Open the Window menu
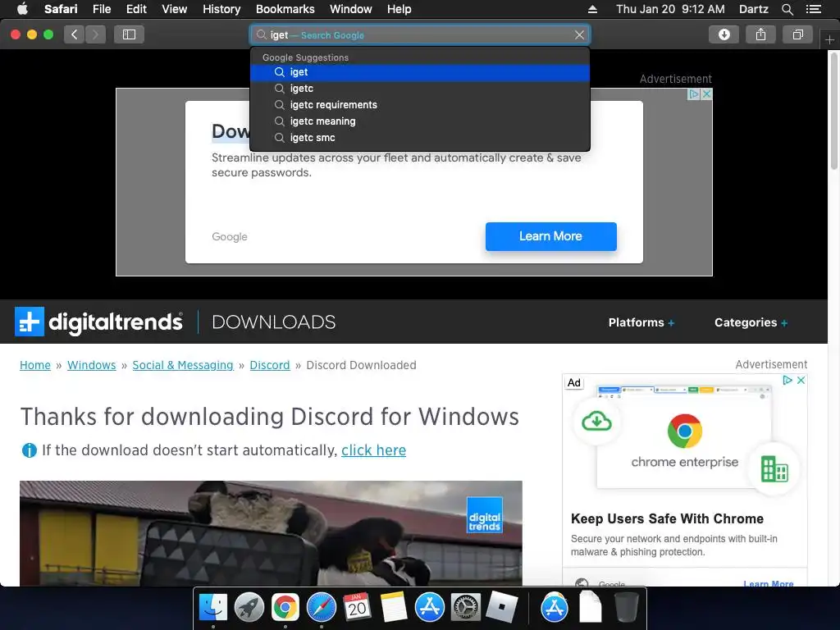 (351, 9)
